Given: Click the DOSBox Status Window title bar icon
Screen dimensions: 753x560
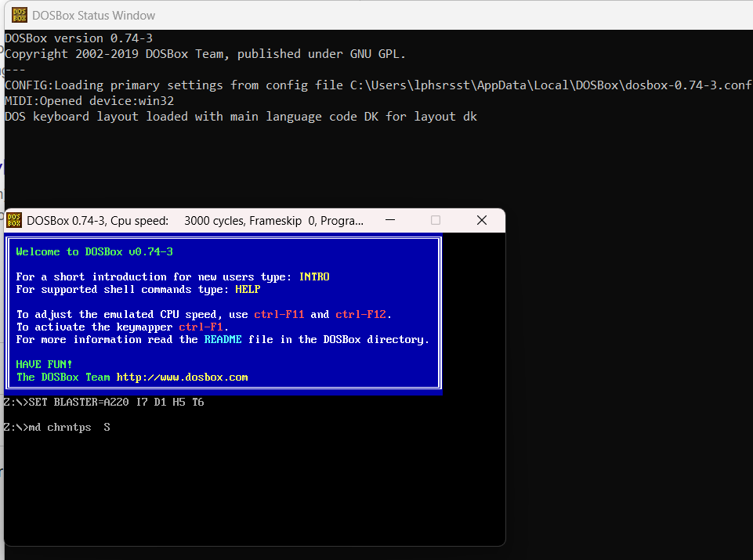Looking at the screenshot, I should pyautogui.click(x=20, y=15).
